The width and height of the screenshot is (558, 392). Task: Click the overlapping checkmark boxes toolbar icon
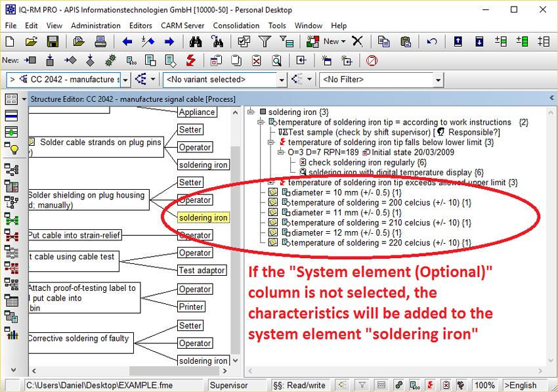click(244, 41)
